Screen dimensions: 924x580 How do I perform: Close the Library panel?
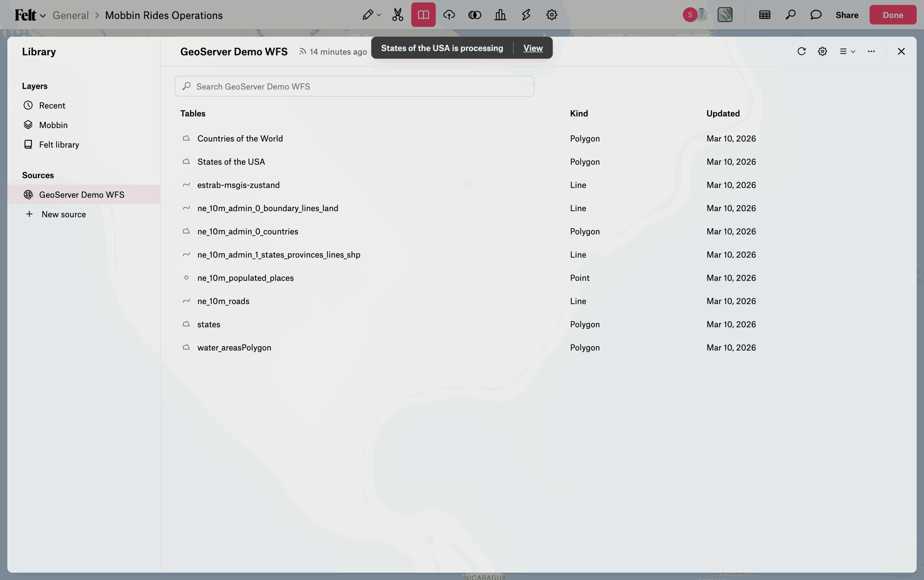901,52
